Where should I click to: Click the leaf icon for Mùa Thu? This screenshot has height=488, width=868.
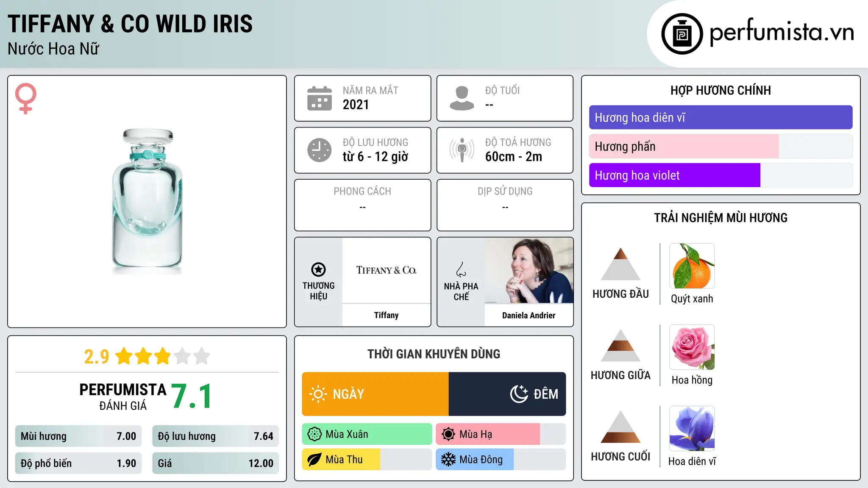pos(314,460)
